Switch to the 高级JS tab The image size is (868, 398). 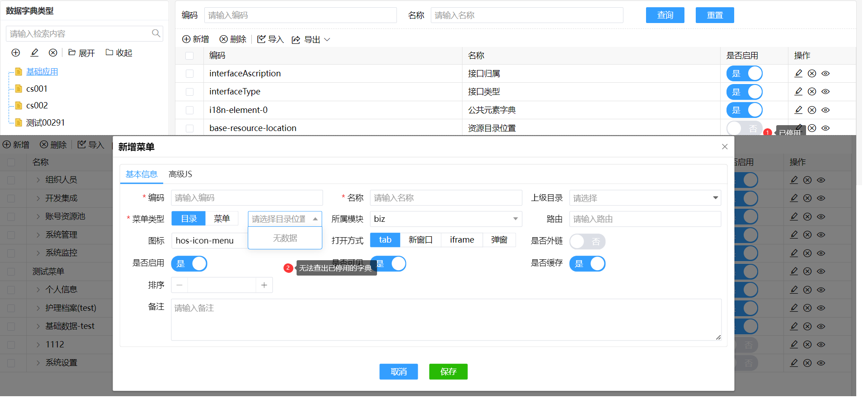click(x=180, y=174)
